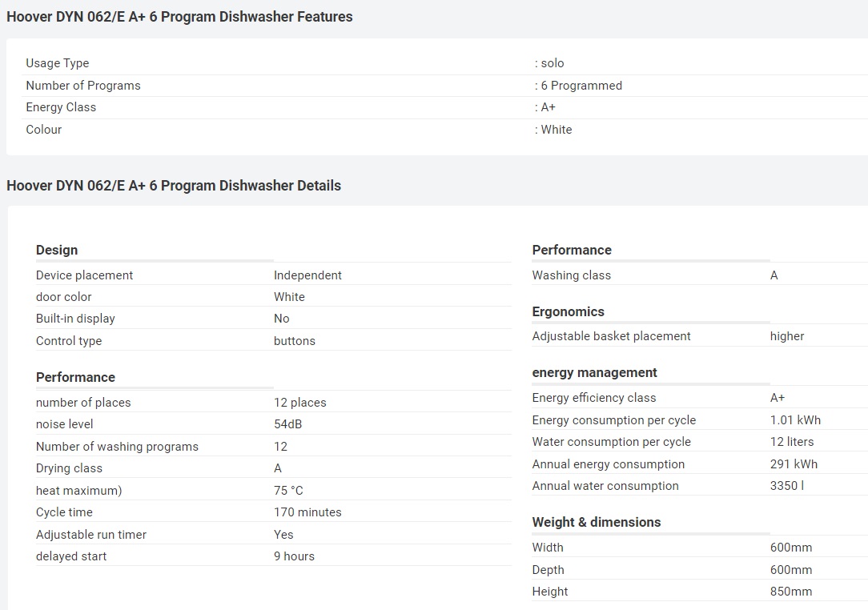Click the Dishwasher Details section heading
This screenshot has width=868, height=610.
tap(174, 186)
